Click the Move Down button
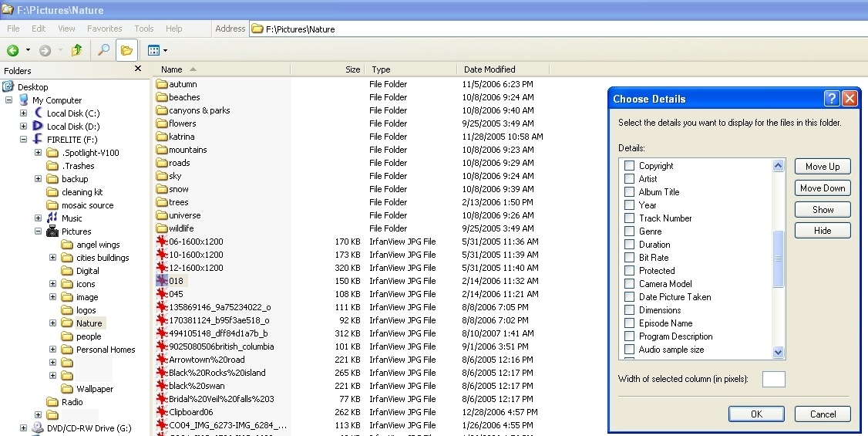This screenshot has width=868, height=436. [x=823, y=188]
